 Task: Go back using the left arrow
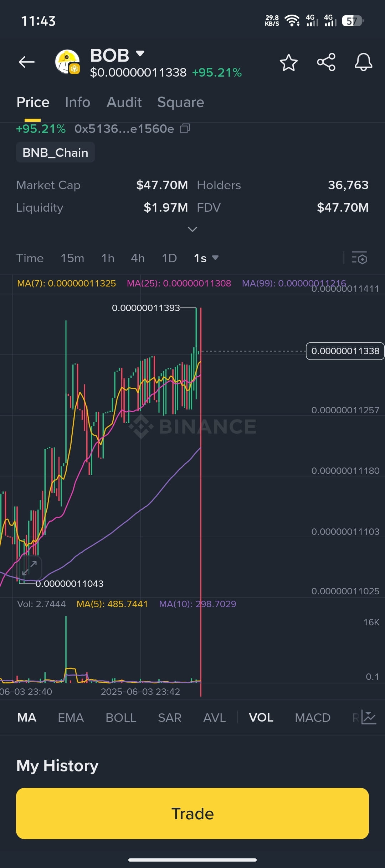pos(27,62)
